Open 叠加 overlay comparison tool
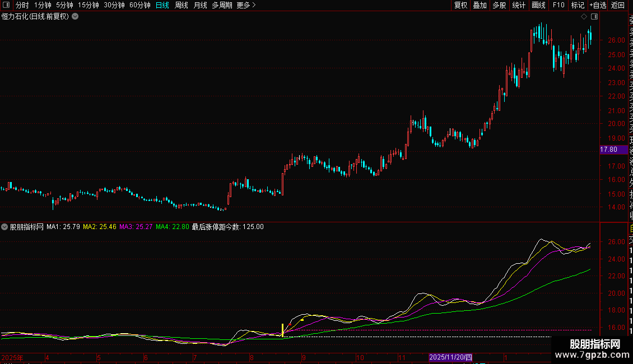Screen dimensions: 633x364 pos(480,5)
